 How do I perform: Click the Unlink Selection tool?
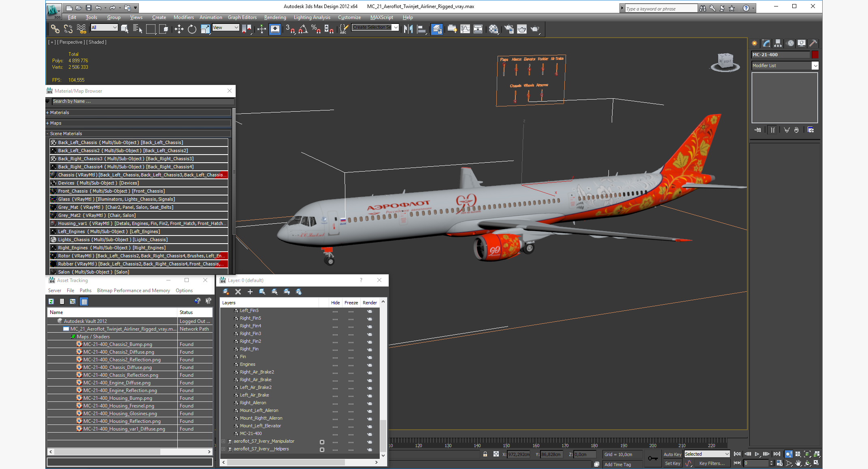(x=68, y=29)
